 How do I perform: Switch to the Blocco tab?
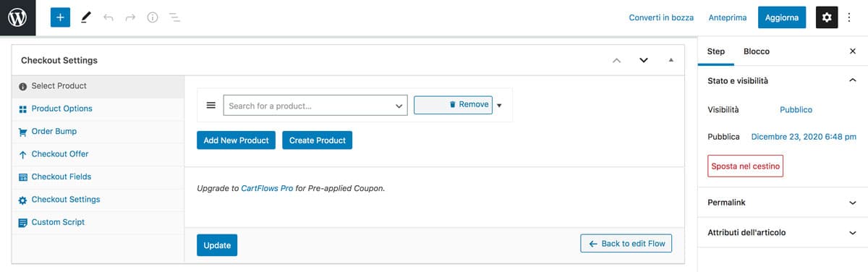coord(757,51)
